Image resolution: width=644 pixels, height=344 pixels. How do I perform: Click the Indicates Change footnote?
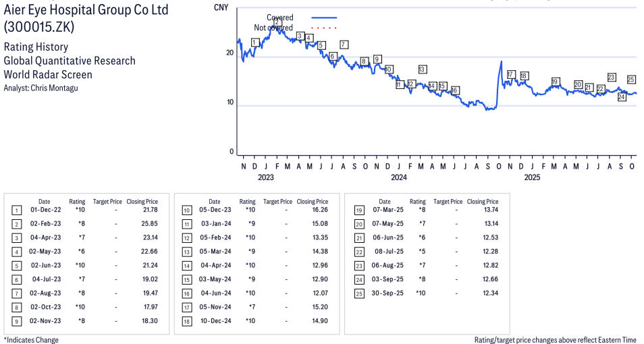(x=31, y=340)
